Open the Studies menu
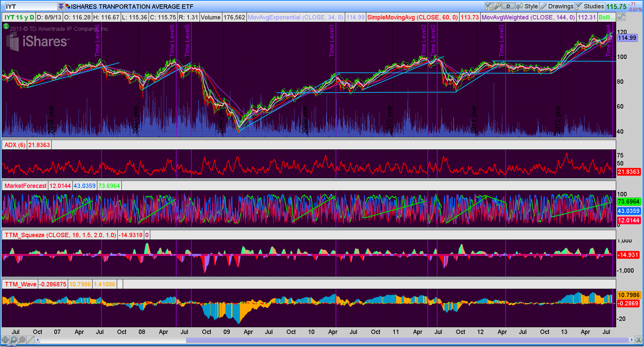This screenshot has height=347, width=644. coord(590,6)
